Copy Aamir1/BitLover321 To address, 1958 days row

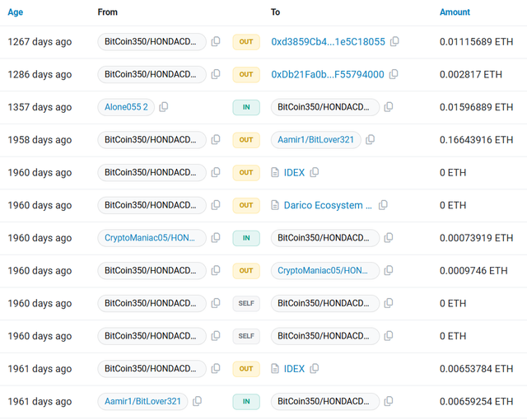tap(370, 139)
